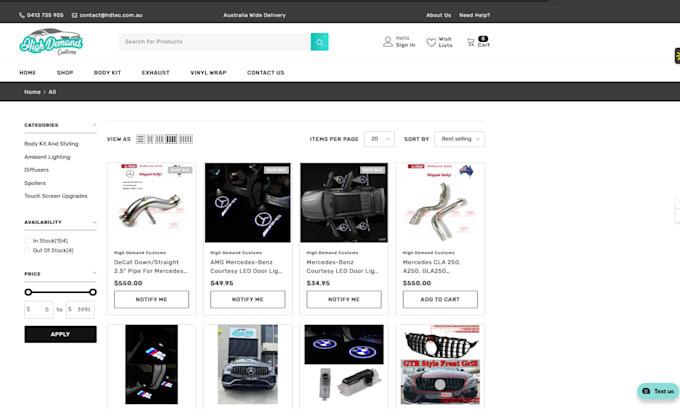Open the BMW M logo door light image
The height and width of the screenshot is (409, 680).
click(151, 364)
